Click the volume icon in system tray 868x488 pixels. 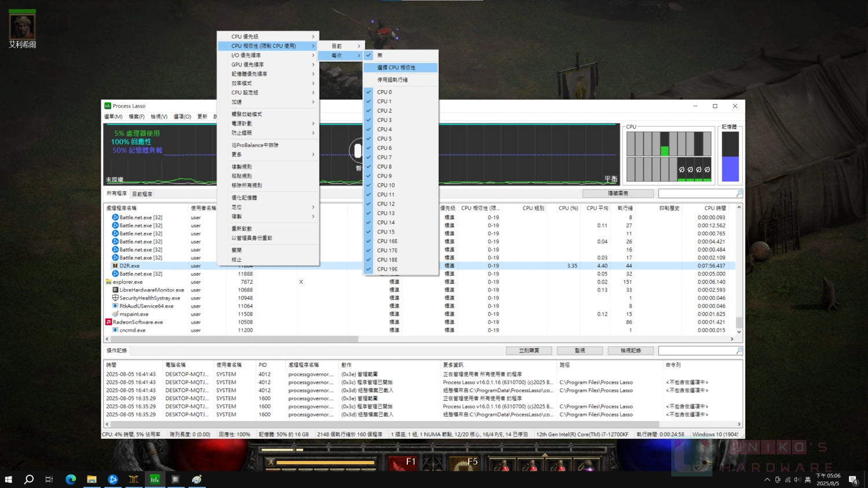pyautogui.click(x=797, y=480)
